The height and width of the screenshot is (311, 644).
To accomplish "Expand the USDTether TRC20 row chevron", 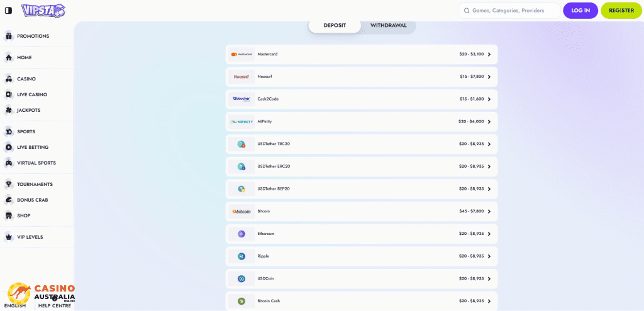I will (x=489, y=144).
